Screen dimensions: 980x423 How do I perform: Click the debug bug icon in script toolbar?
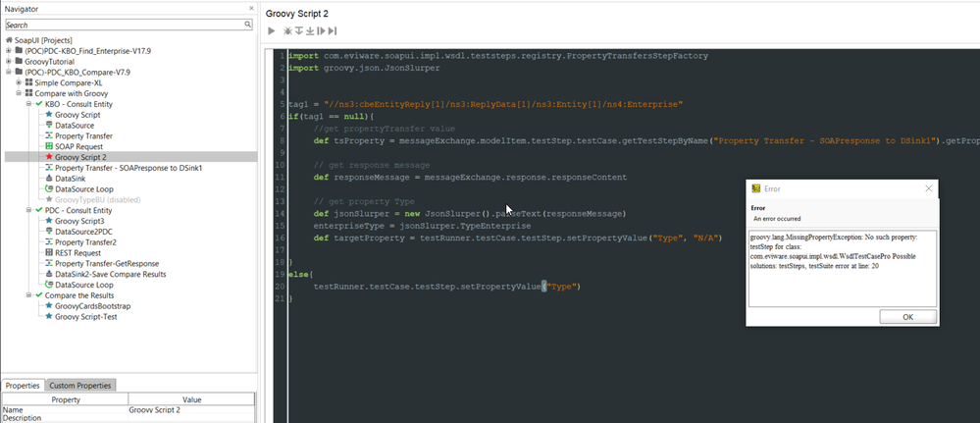[286, 31]
